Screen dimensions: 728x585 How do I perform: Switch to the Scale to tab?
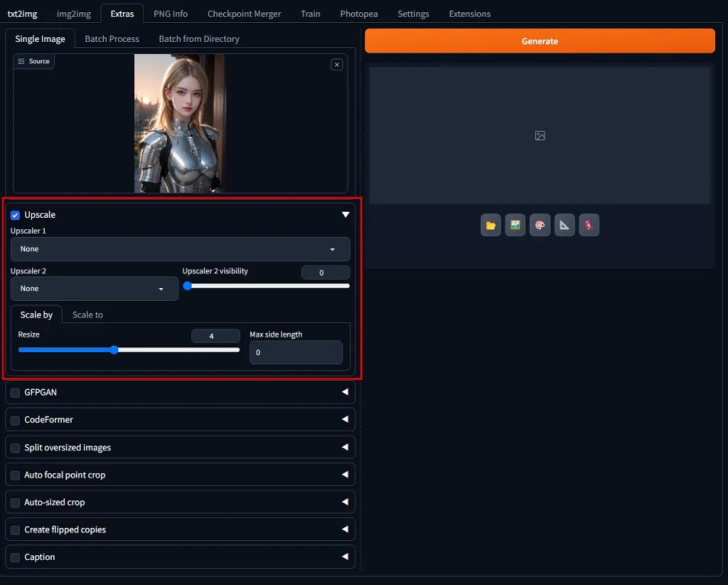(x=88, y=315)
